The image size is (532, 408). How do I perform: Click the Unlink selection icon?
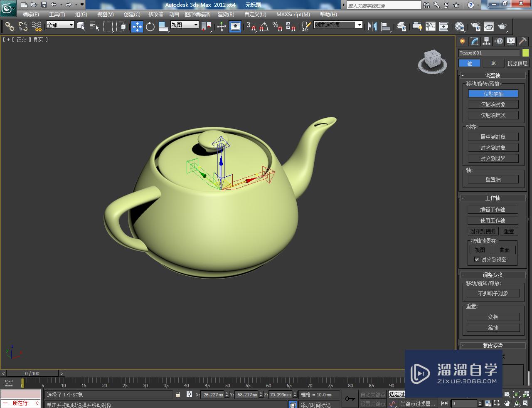pos(23,26)
